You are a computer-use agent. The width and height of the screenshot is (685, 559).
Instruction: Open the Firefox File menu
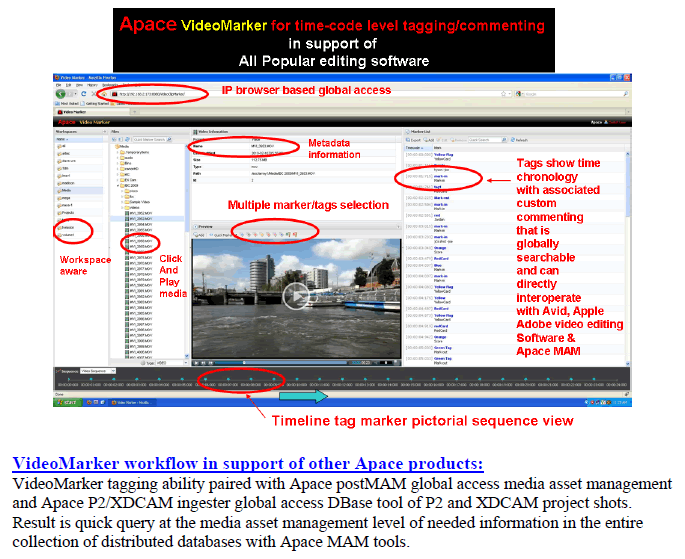[59, 85]
